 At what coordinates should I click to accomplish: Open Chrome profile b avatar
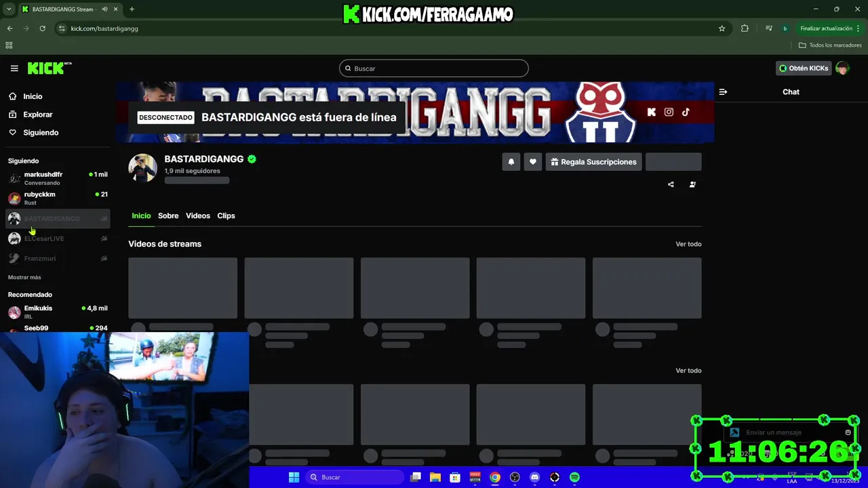pos(785,28)
